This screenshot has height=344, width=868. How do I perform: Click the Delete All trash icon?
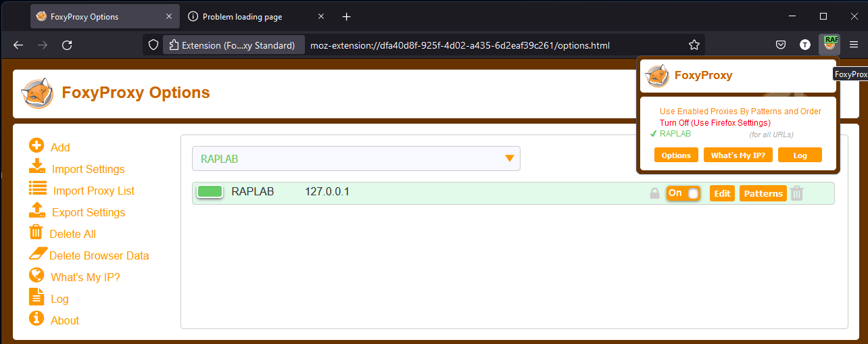36,232
